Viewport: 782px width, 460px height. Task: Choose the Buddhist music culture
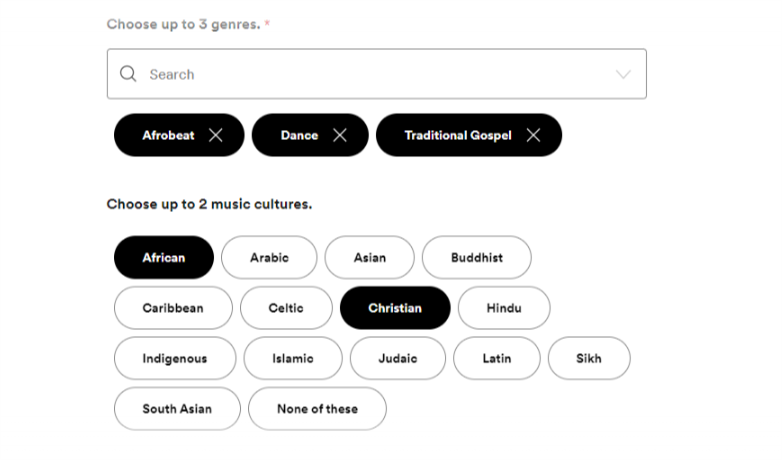[476, 257]
